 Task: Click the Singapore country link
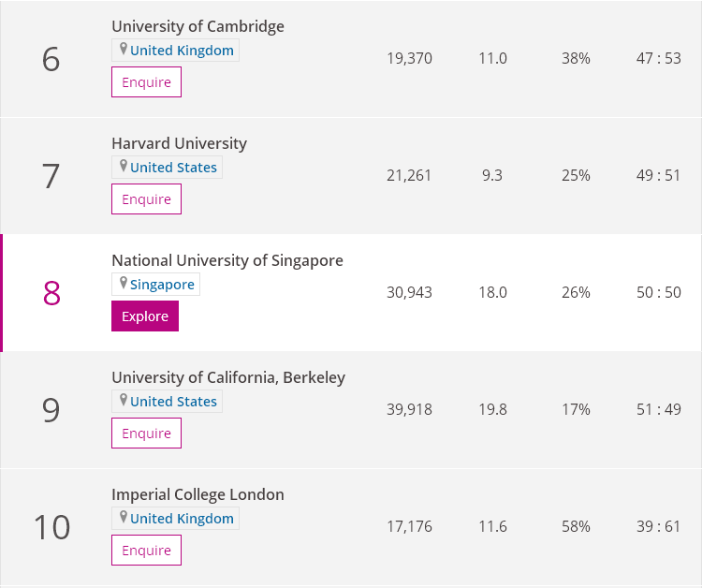point(162,285)
